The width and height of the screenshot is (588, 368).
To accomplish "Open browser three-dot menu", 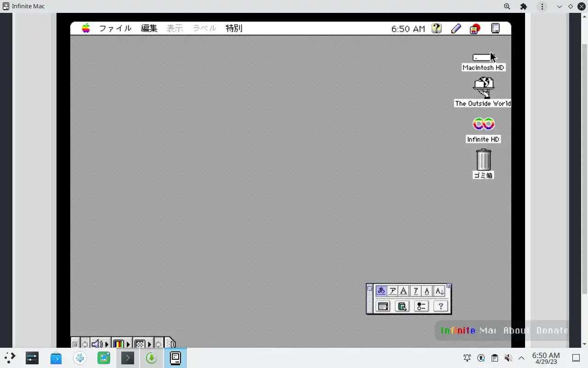I will (x=543, y=6).
